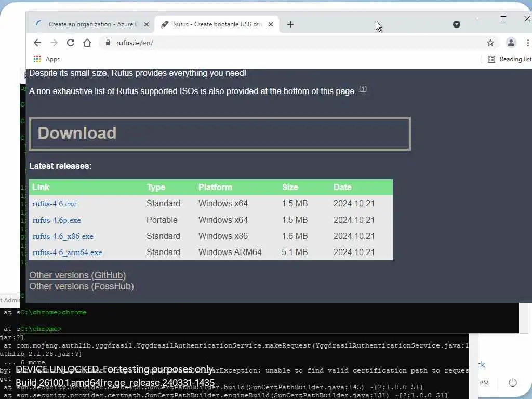Bookmark this page with the star icon
The image size is (532, 399).
click(x=490, y=43)
